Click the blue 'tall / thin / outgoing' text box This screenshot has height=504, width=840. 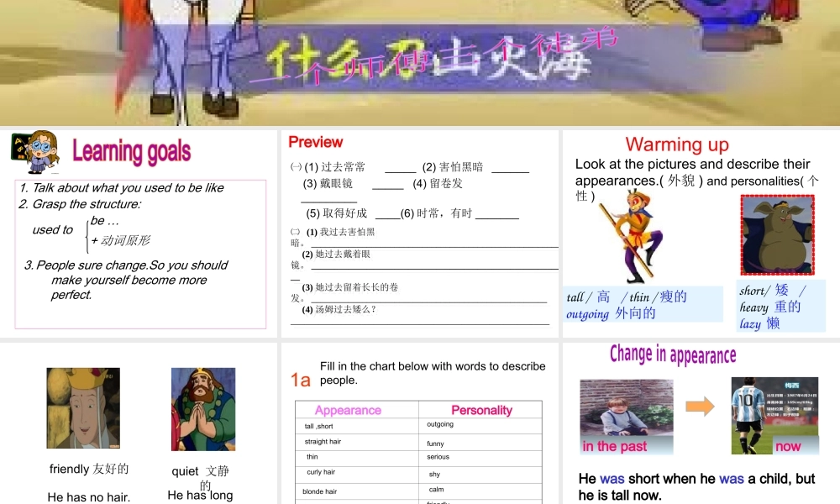point(643,305)
